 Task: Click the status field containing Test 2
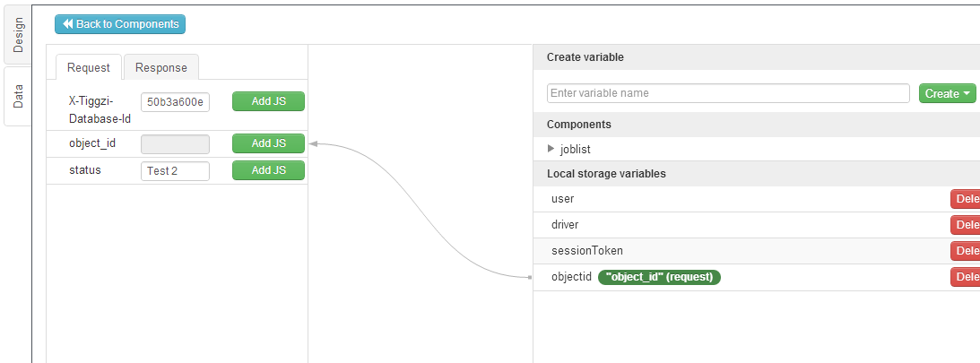pos(175,170)
